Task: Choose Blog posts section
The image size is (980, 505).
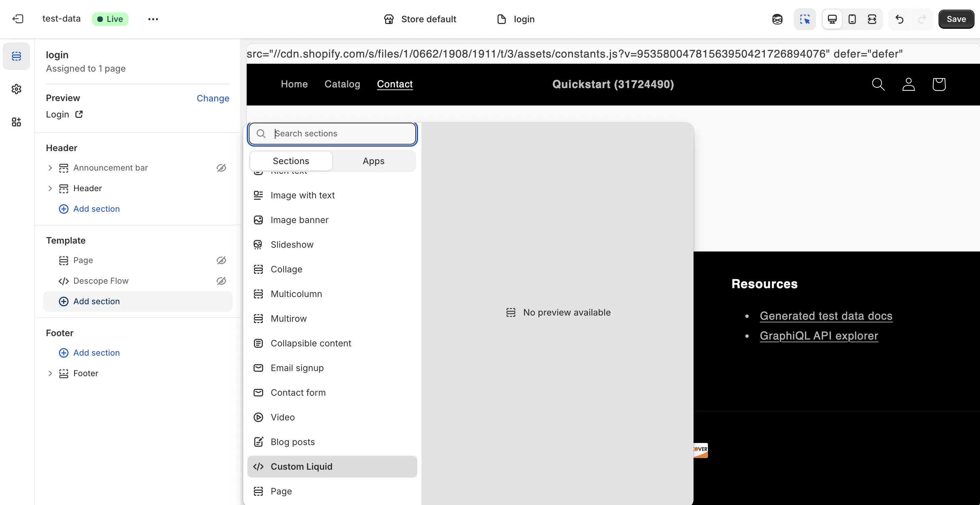Action: pos(332,442)
